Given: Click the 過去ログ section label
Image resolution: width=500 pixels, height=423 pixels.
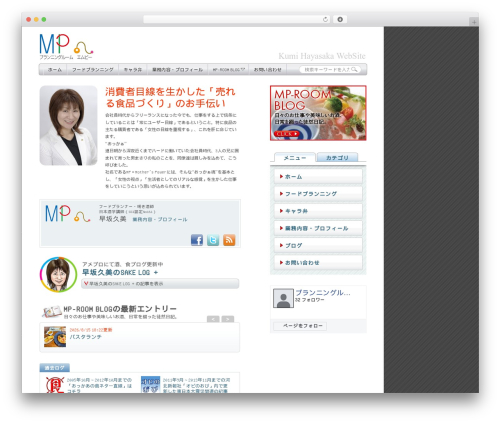Looking at the screenshot, I should pyautogui.click(x=55, y=368).
